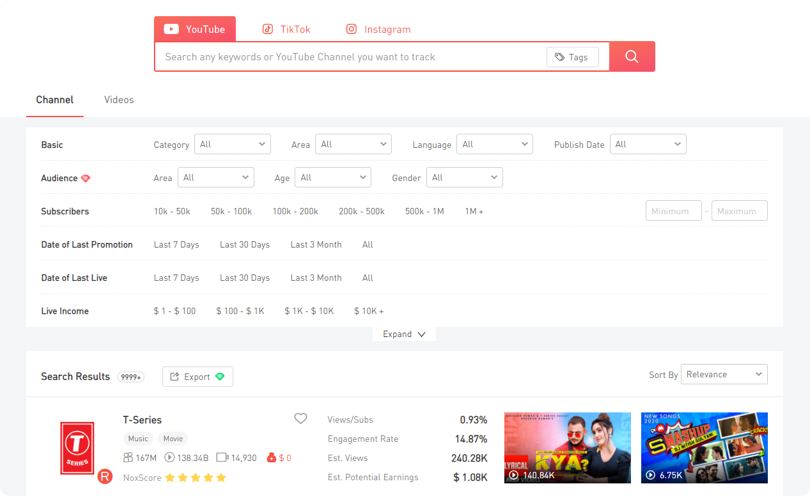Open the Basic Area dropdown
Image resolution: width=810 pixels, height=496 pixels.
click(353, 144)
